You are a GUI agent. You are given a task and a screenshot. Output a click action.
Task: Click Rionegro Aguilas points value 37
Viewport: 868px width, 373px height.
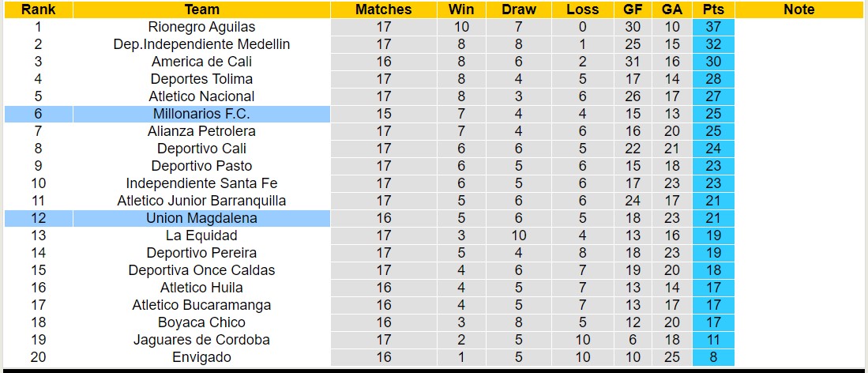[713, 27]
